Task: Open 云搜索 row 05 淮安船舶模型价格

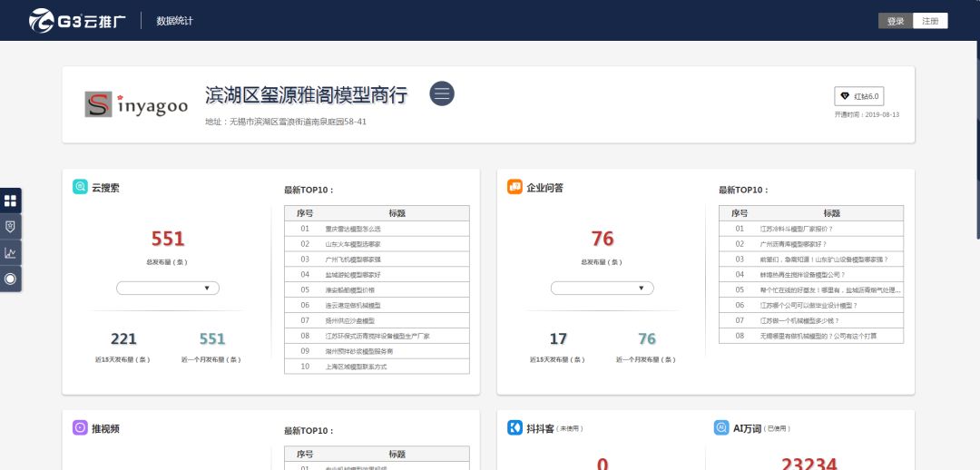Action: 377,290
